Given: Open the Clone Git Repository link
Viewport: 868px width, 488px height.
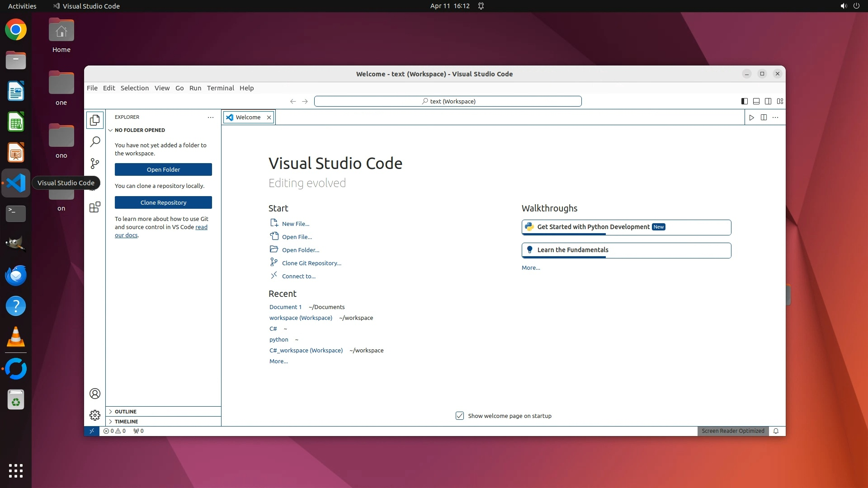Looking at the screenshot, I should coord(311,263).
